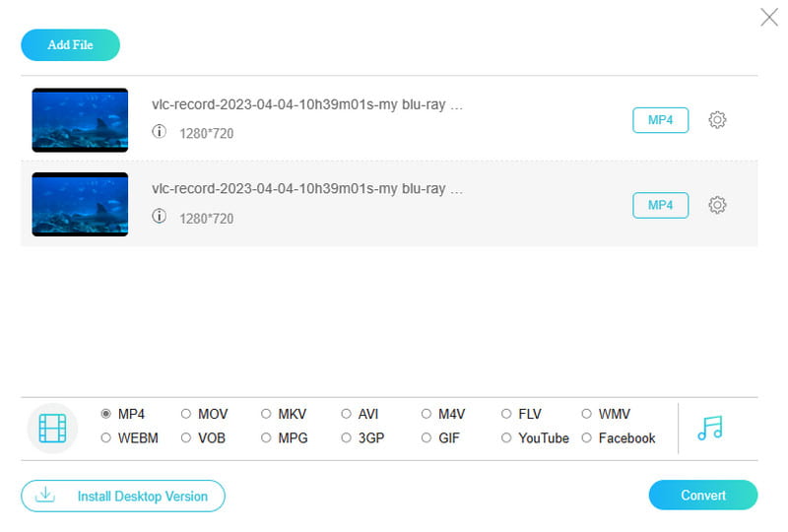Viewport: 788px width, 532px height.
Task: Click 1280*720 resolution of first video
Action: [x=207, y=133]
